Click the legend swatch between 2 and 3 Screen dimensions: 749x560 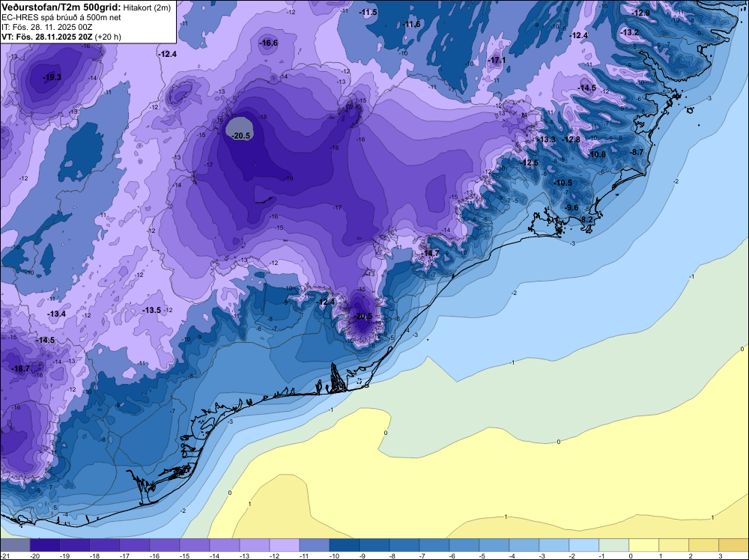pyautogui.click(x=703, y=545)
